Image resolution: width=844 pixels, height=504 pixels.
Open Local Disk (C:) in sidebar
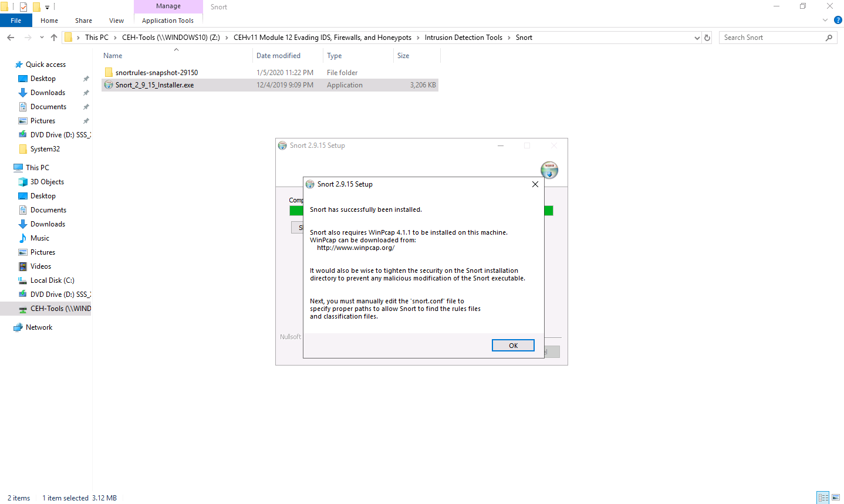click(x=52, y=280)
